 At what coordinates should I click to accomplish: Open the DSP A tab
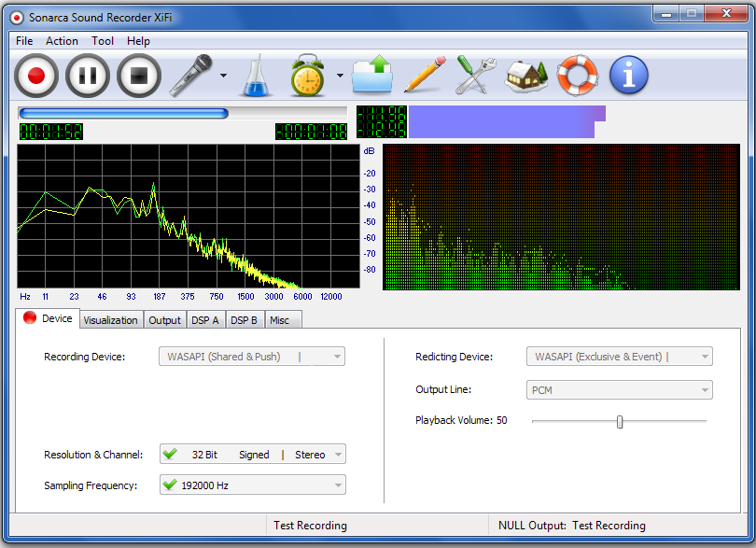(x=205, y=320)
